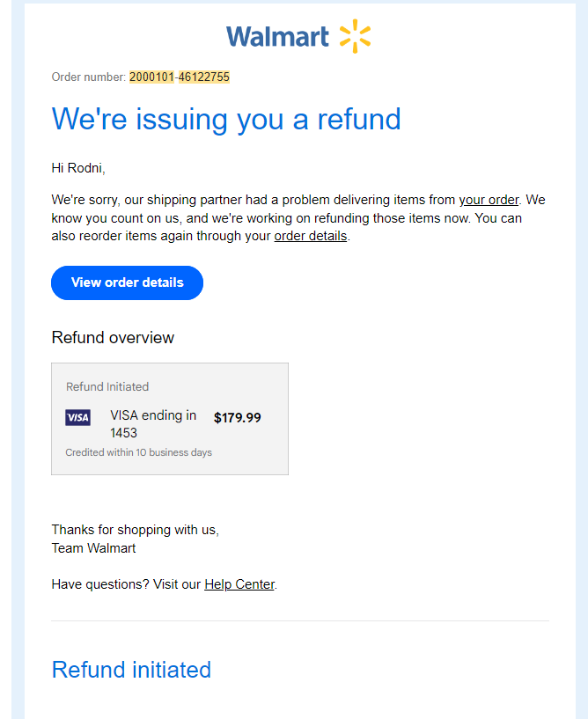Follow the 'order details' text link
This screenshot has width=588, height=719.
coord(311,236)
